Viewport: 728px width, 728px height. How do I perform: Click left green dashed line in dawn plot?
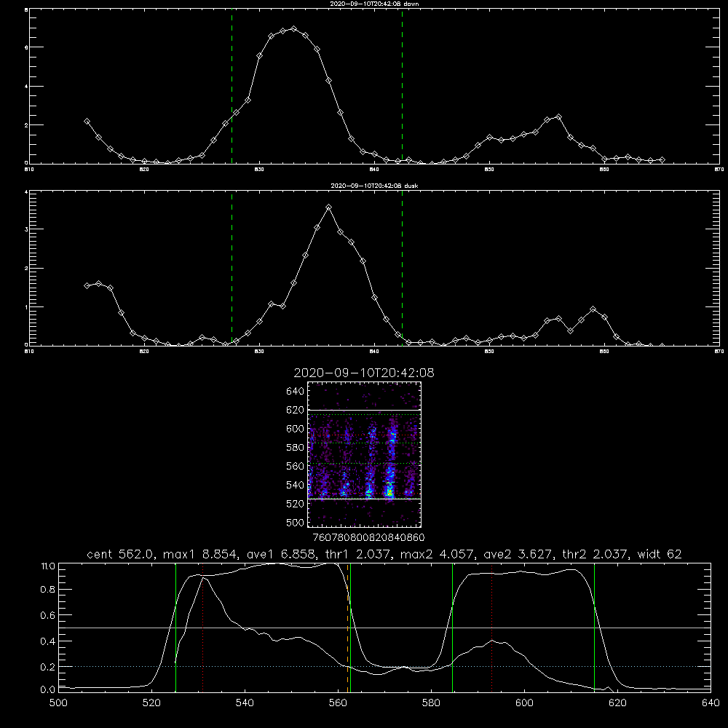(x=232, y=87)
